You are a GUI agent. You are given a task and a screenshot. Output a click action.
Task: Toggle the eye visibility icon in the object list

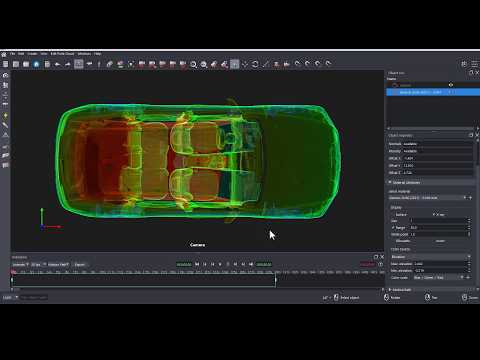click(x=451, y=85)
